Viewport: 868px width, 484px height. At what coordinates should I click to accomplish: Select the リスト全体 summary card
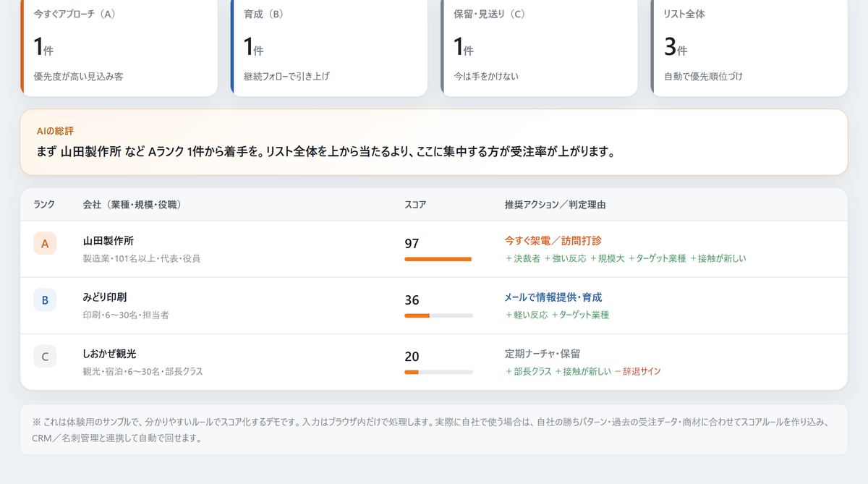(749, 46)
